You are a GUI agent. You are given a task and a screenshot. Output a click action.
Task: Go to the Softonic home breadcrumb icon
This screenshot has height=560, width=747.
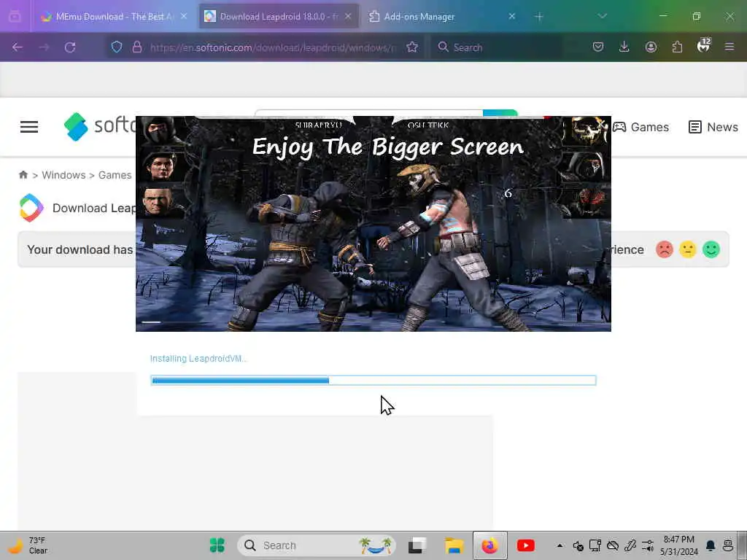point(23,175)
